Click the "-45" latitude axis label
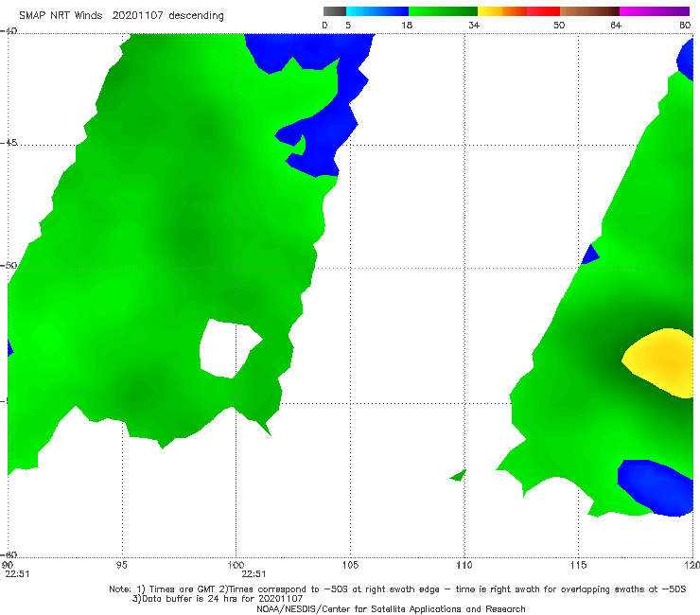Screen dimensions: 700x615 coord(9,143)
